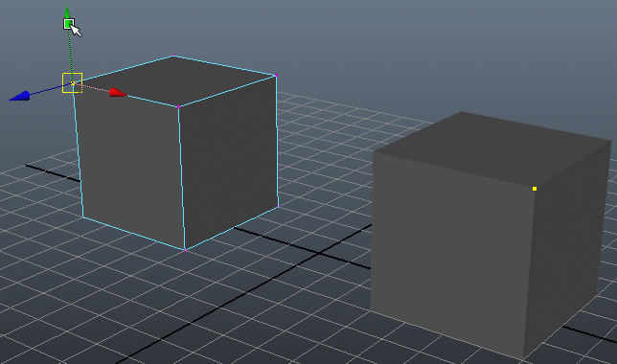Select the cyan bottom-left edge of left cube

coord(134,234)
